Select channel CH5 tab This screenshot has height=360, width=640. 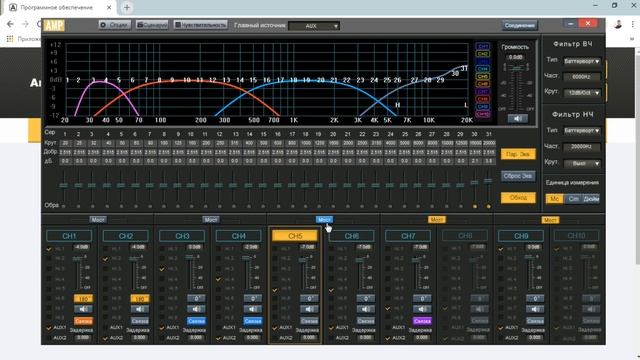point(295,236)
